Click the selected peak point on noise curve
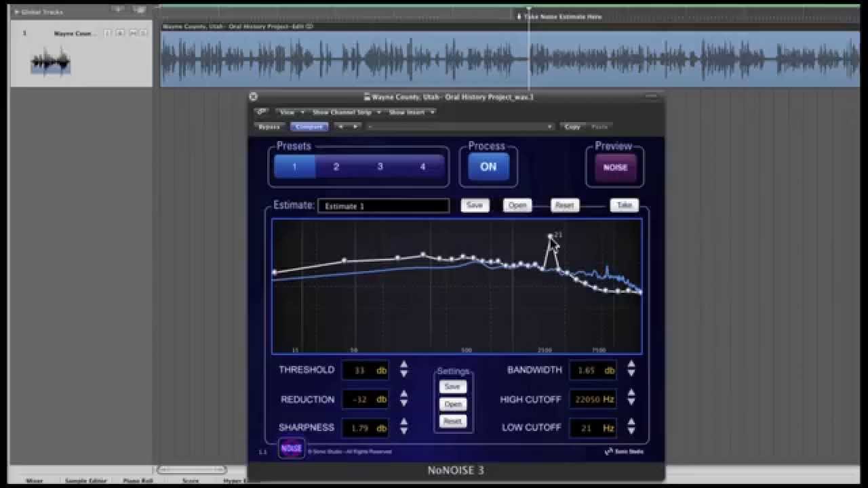Viewport: 868px width, 488px height. pos(550,237)
